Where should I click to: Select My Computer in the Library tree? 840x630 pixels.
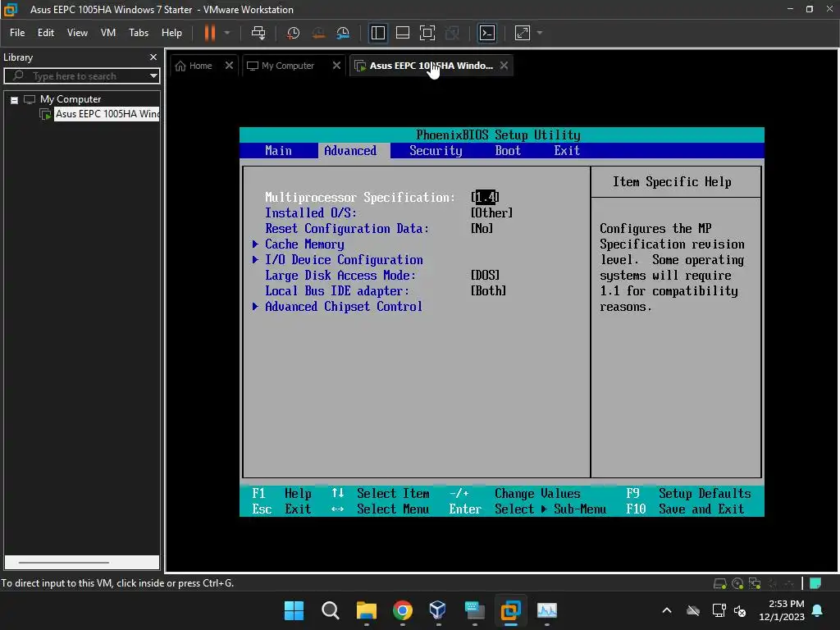pos(71,99)
